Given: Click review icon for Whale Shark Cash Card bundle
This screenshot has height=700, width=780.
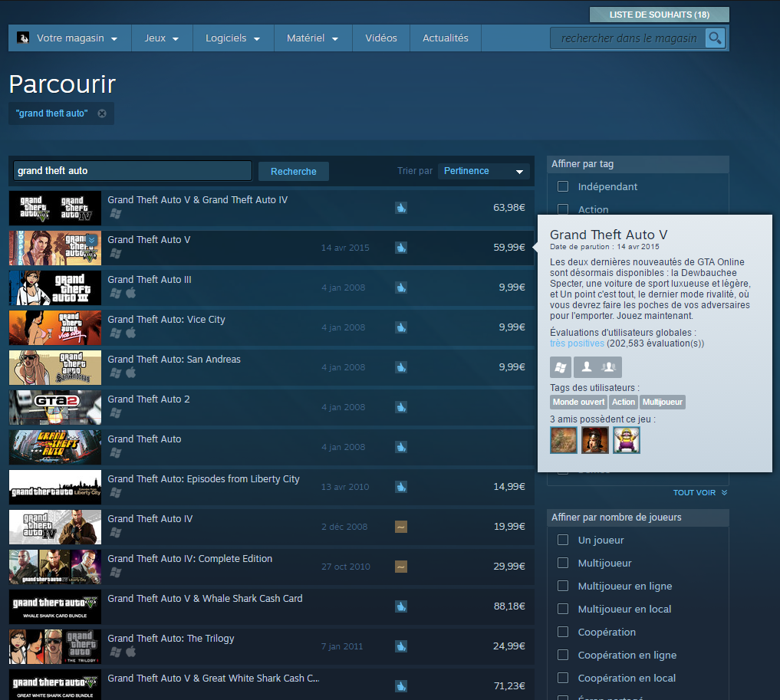Looking at the screenshot, I should (x=401, y=606).
